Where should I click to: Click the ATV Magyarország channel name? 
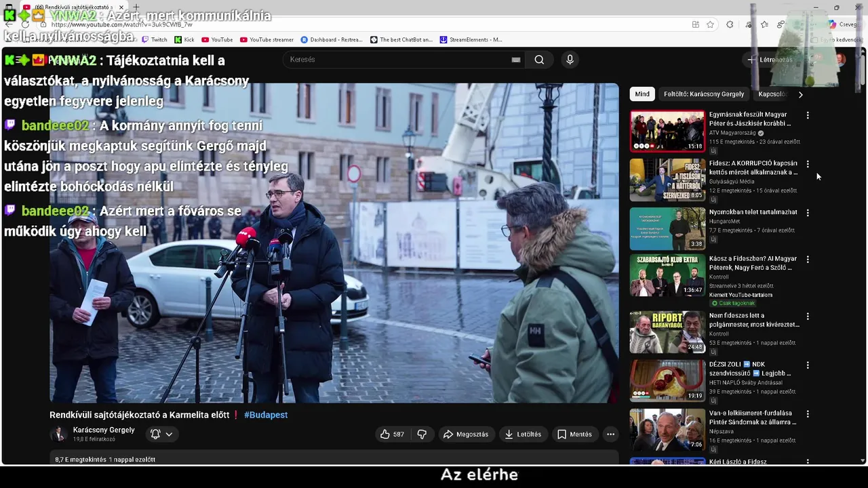[x=732, y=133]
